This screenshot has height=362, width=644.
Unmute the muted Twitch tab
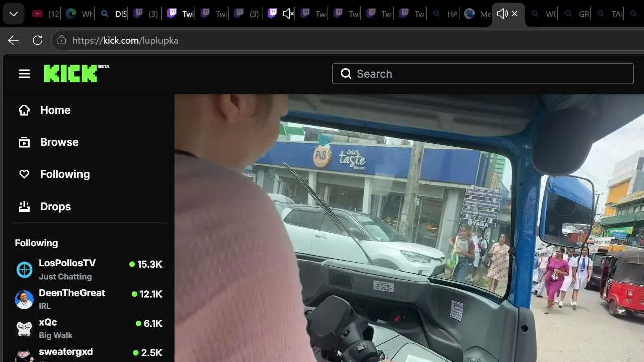point(288,14)
